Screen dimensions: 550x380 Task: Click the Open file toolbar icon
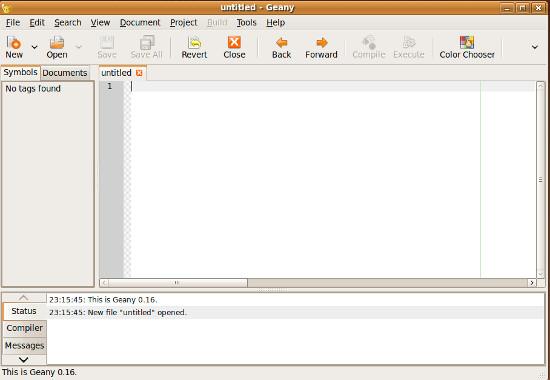(x=57, y=43)
